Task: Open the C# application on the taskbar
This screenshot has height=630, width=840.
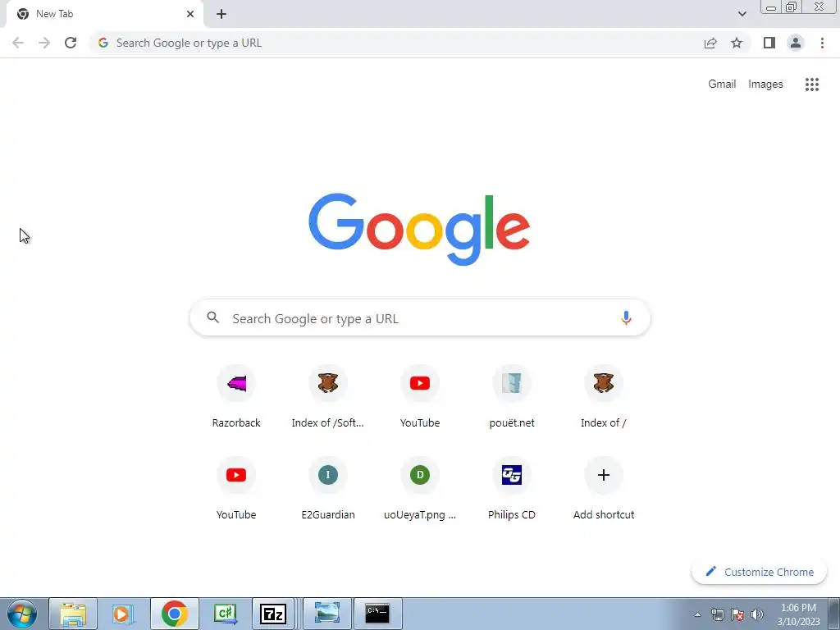Action: point(225,614)
